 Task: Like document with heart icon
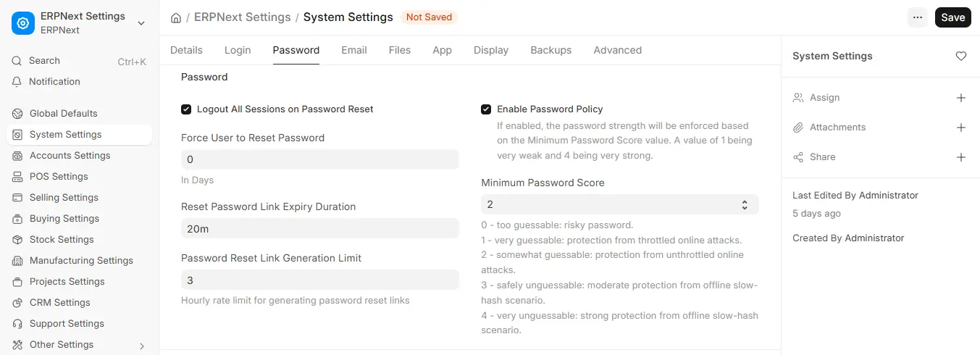(x=961, y=56)
